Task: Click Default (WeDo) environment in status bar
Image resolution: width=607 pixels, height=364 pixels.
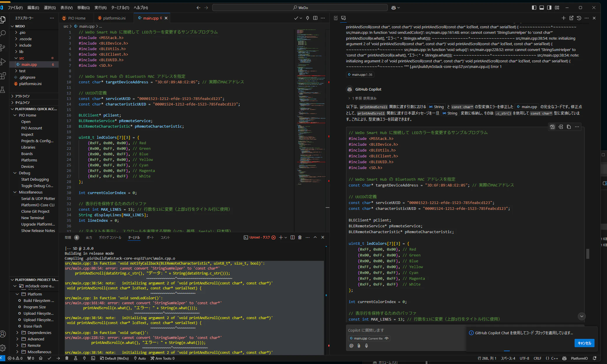Action: pos(114,358)
